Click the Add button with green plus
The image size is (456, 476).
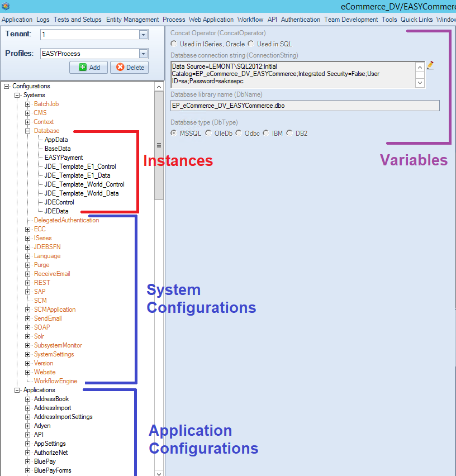coord(89,68)
